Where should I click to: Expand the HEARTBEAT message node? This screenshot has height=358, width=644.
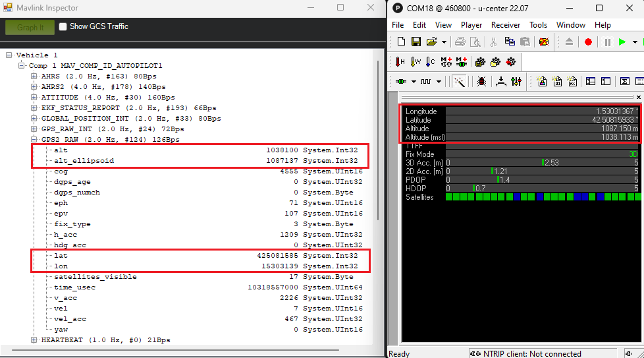tap(34, 340)
